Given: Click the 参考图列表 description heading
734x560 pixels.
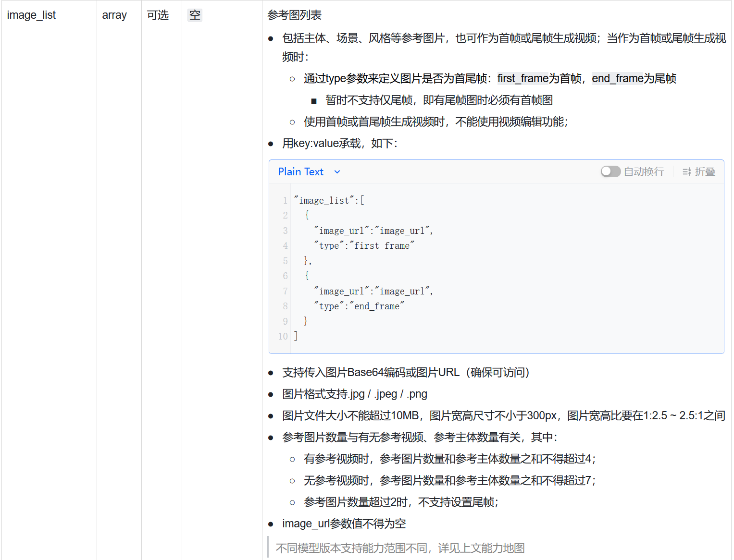Looking at the screenshot, I should [294, 15].
